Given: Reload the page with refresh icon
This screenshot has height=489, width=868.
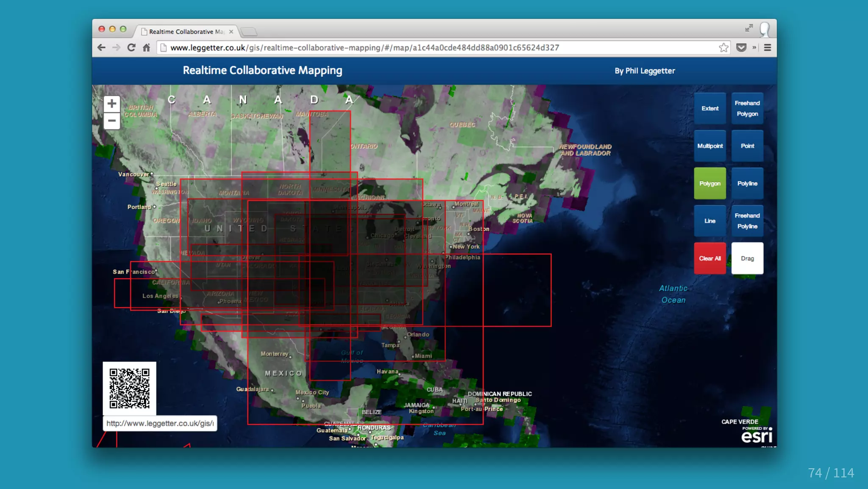Looking at the screenshot, I should tap(131, 48).
